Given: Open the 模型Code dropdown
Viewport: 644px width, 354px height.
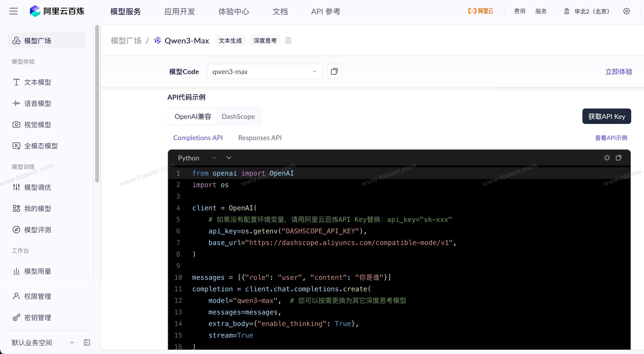Looking at the screenshot, I should tap(264, 72).
